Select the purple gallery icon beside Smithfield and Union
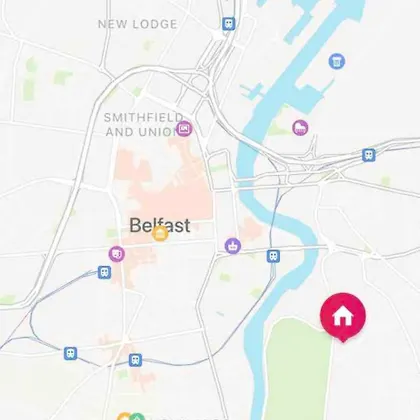 (184, 128)
